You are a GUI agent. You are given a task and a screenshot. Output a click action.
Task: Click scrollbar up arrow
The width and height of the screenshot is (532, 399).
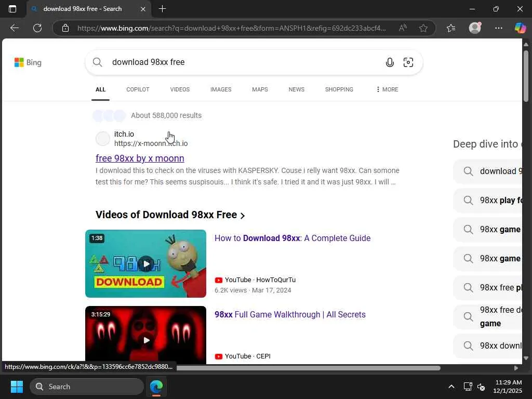526,45
